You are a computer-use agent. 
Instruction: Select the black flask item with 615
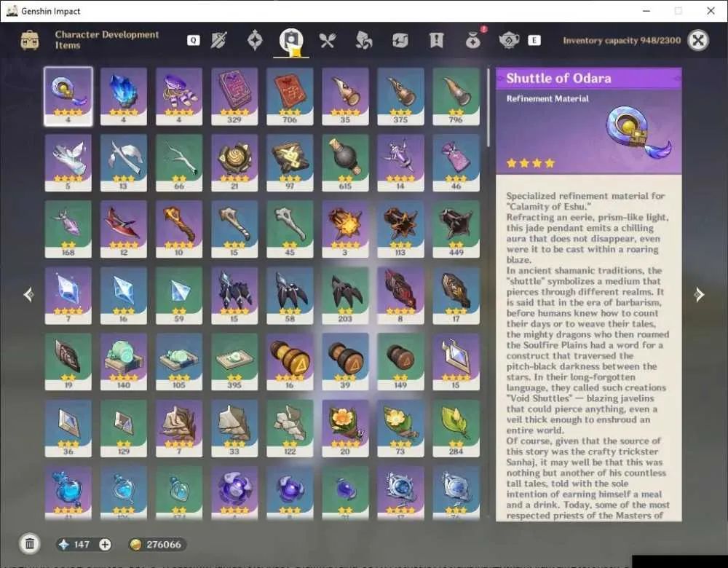(x=345, y=162)
